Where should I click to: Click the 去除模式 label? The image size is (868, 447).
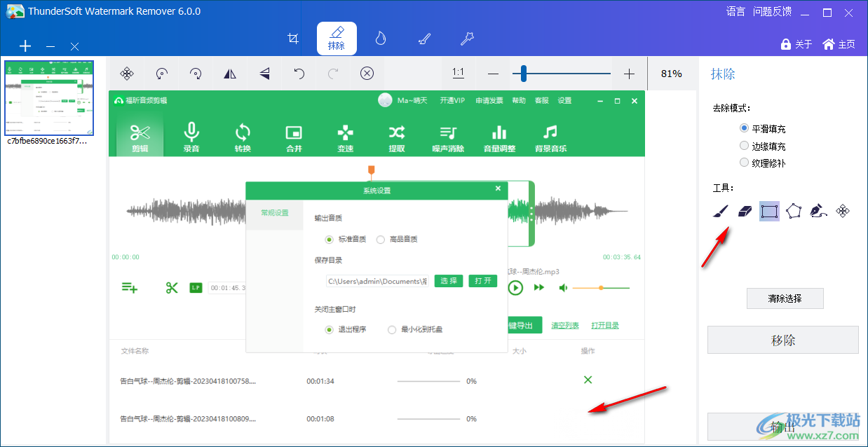(731, 109)
